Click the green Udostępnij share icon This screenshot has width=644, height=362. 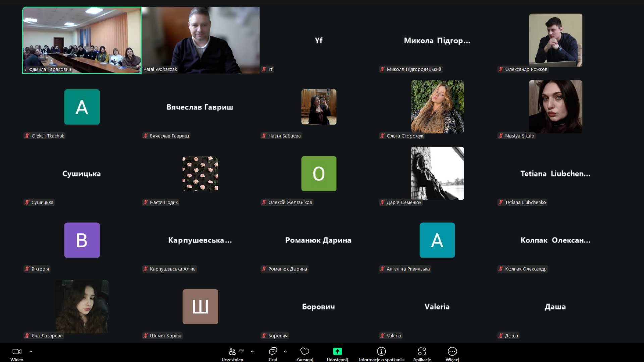point(337,351)
